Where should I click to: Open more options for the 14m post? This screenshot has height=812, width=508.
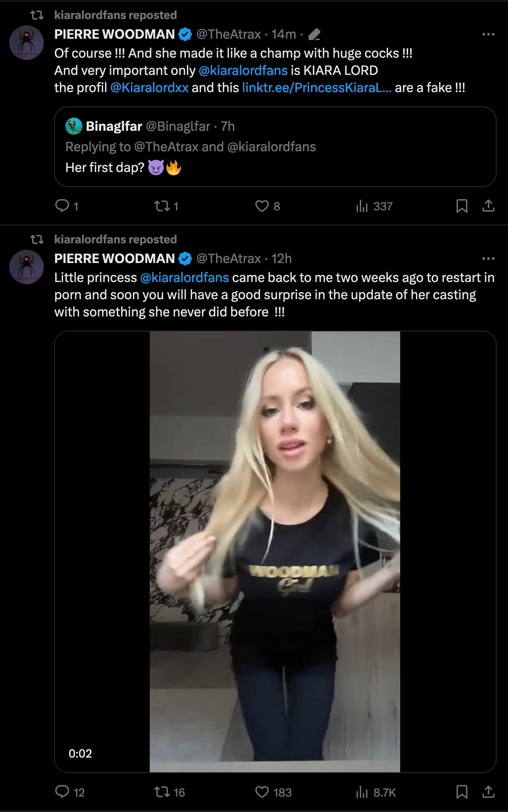(x=488, y=34)
